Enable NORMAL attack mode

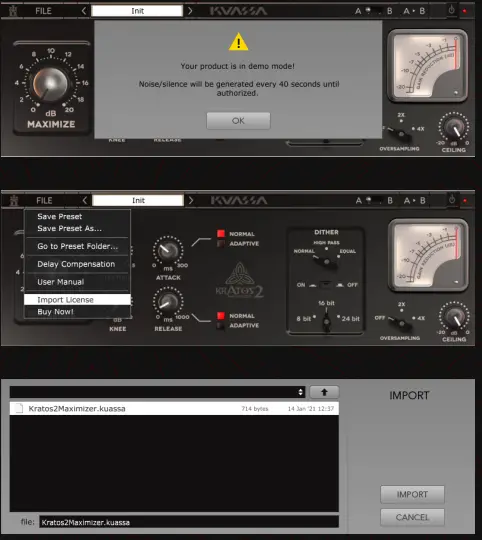[221, 234]
